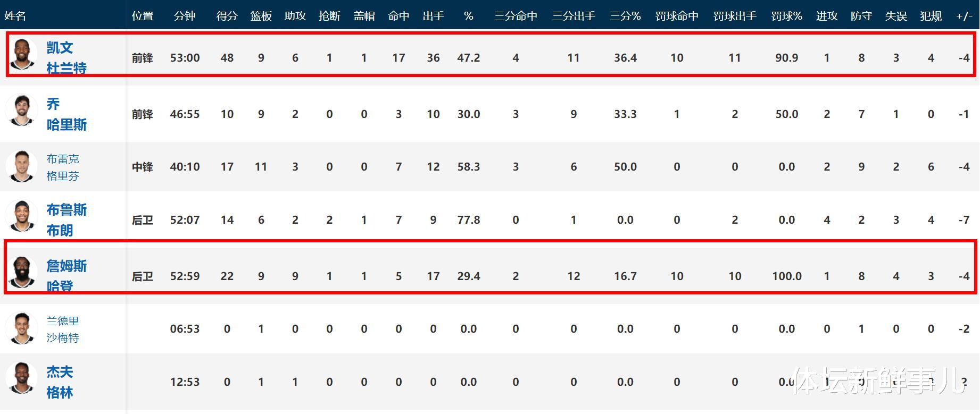The image size is (980, 414).
Task: Click the 分钟 column header
Action: (185, 16)
